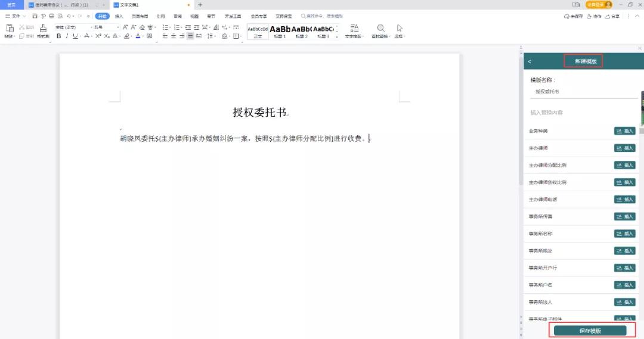The height and width of the screenshot is (339, 644).
Task: Toggle bold formatting with the B icon
Action: pyautogui.click(x=58, y=36)
